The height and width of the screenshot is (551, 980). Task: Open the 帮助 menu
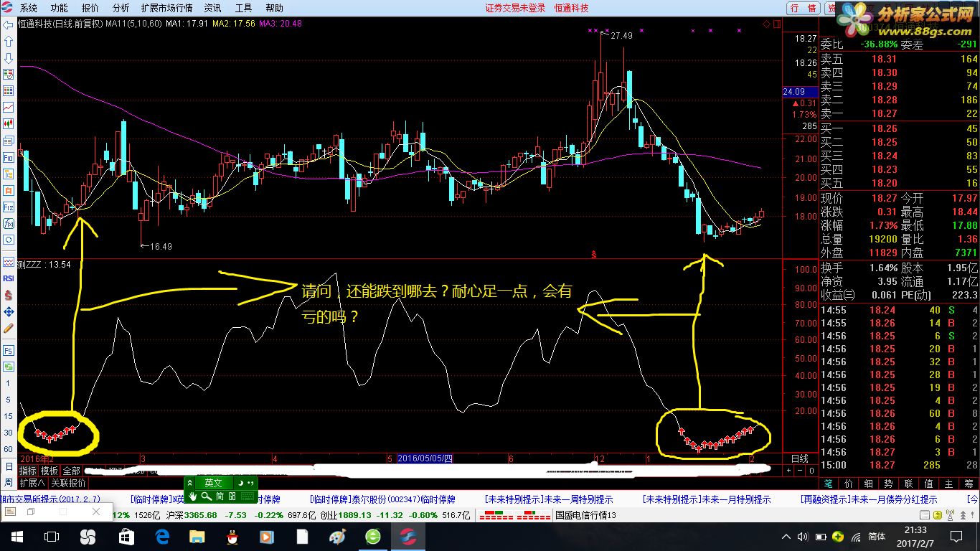[274, 8]
